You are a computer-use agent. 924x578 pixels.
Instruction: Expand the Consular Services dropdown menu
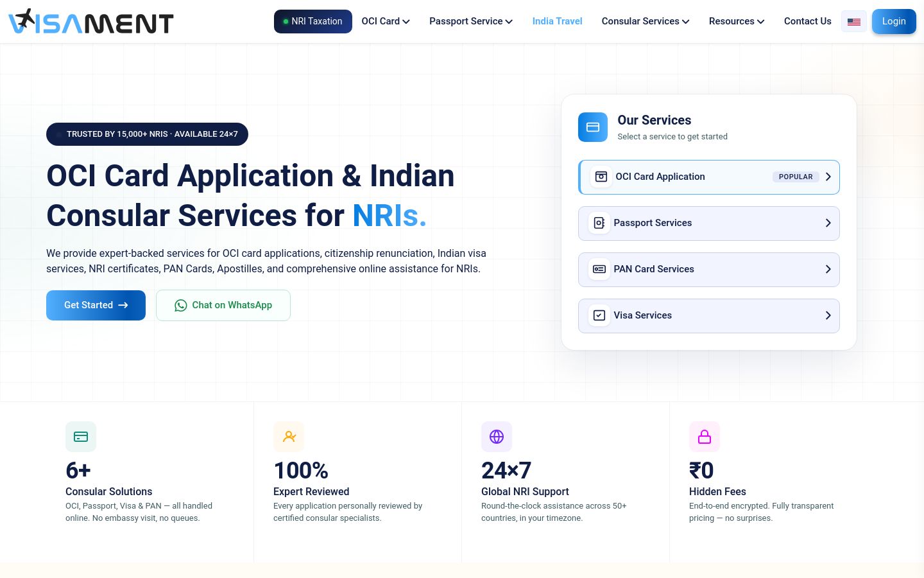point(646,21)
